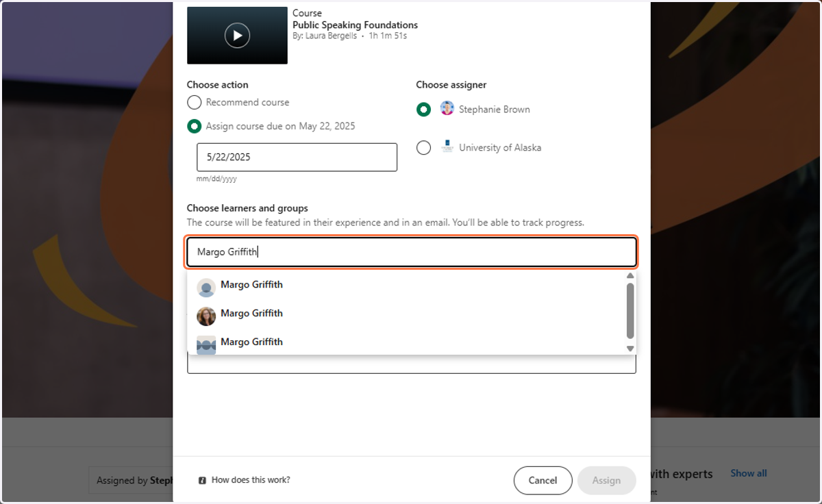Play the Public Speaking Foundations course video
This screenshot has width=822, height=504.
pyautogui.click(x=237, y=36)
